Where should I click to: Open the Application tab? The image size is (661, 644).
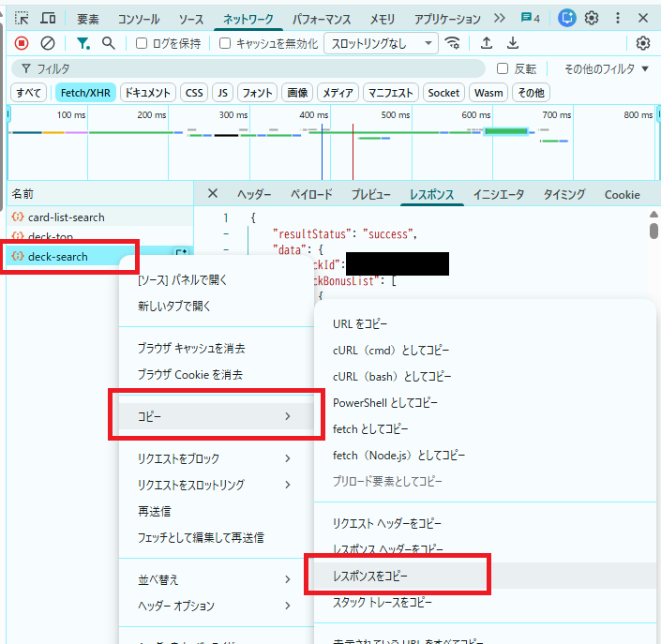[x=447, y=19]
